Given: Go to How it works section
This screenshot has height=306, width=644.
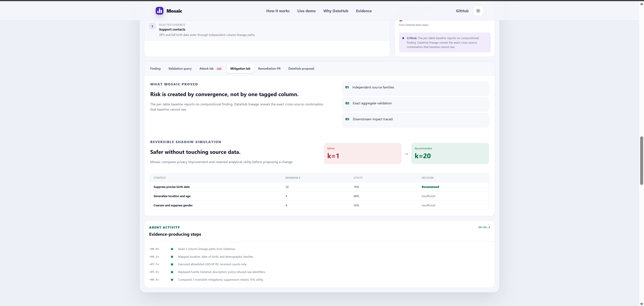Looking at the screenshot, I should (278, 11).
